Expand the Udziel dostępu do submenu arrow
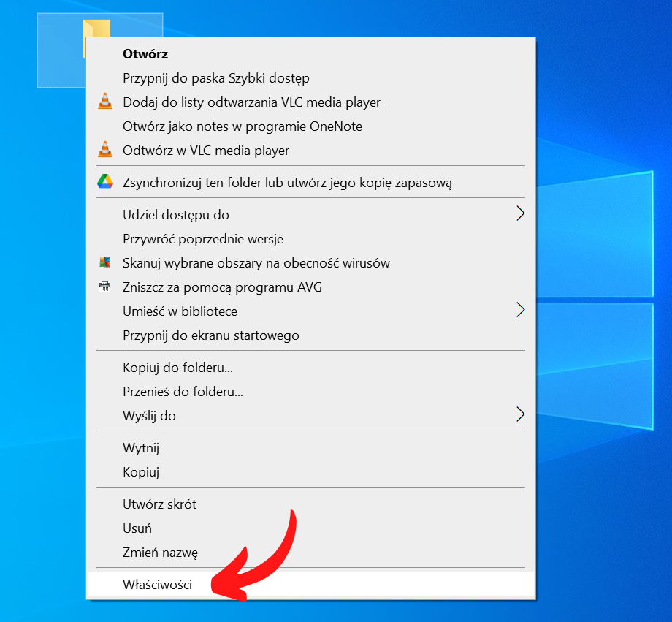The image size is (672, 622). 520,213
